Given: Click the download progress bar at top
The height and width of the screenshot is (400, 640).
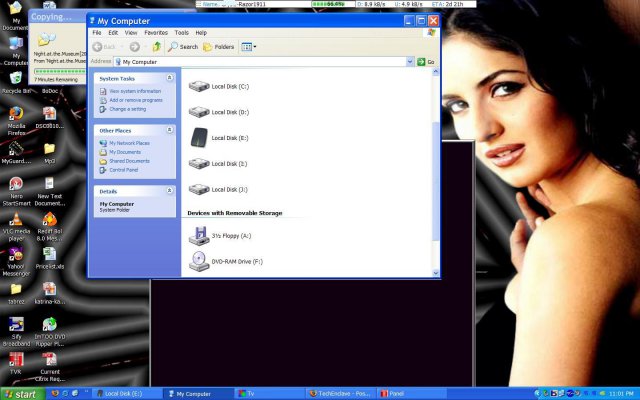Looking at the screenshot, I should click(x=333, y=4).
